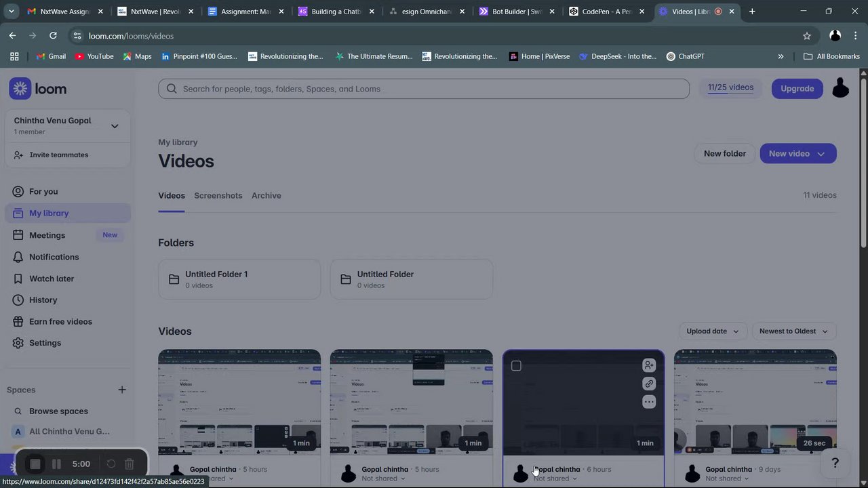868x488 pixels.
Task: Open the New video dropdown
Action: (798, 153)
